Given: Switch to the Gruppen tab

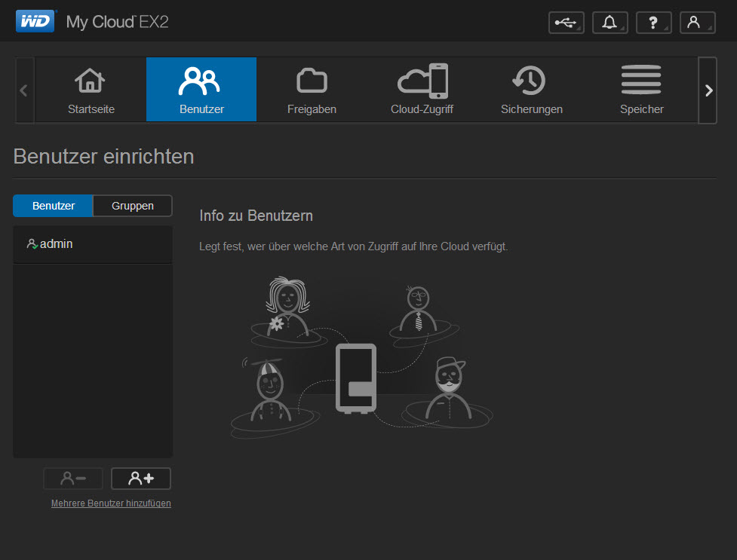Looking at the screenshot, I should 133,206.
